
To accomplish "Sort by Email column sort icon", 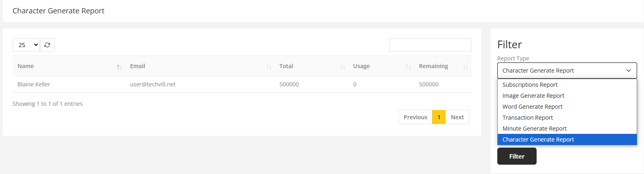I will (x=269, y=67).
